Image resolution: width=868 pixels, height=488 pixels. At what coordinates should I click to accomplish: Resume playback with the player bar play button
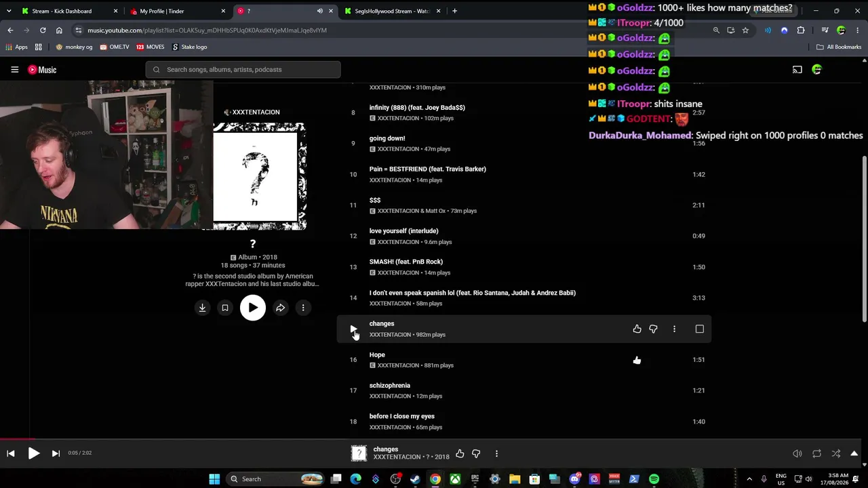(33, 453)
